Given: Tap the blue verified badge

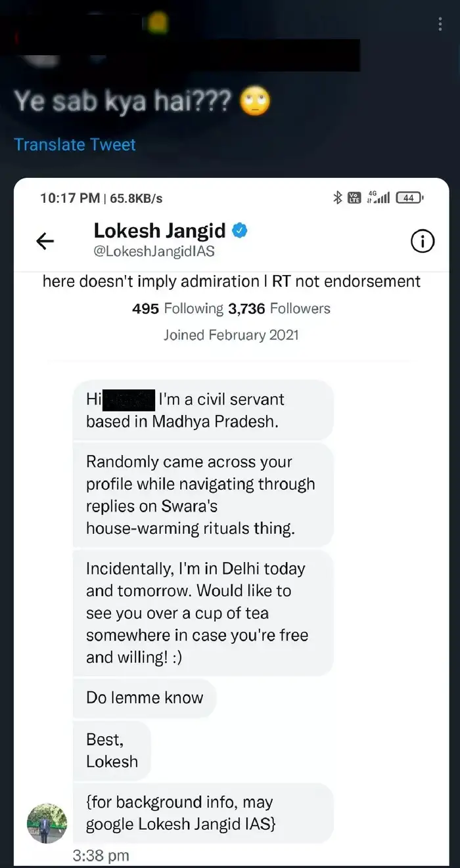Looking at the screenshot, I should click(241, 231).
